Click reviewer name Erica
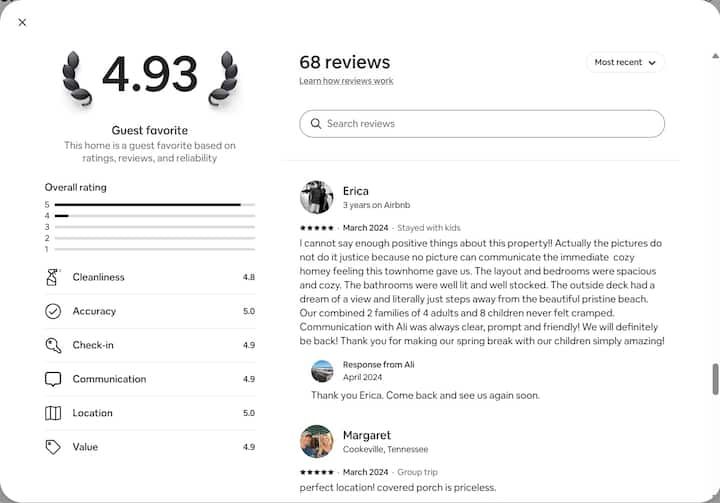 point(356,191)
